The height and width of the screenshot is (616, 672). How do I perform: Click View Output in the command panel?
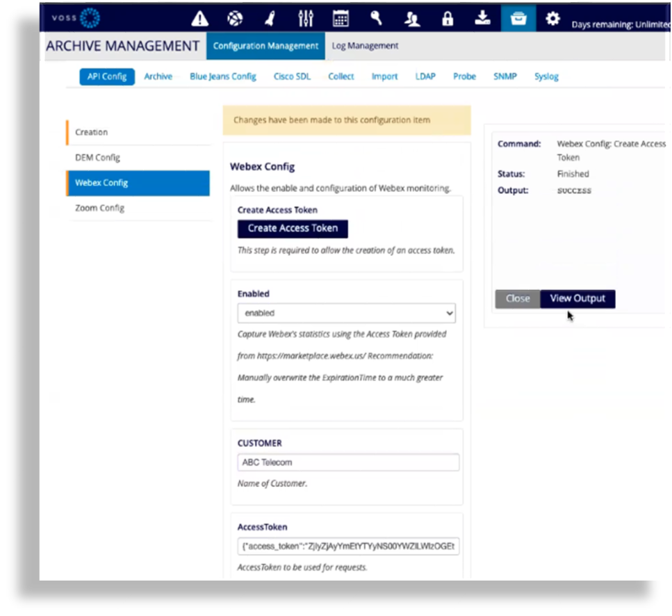click(x=577, y=298)
